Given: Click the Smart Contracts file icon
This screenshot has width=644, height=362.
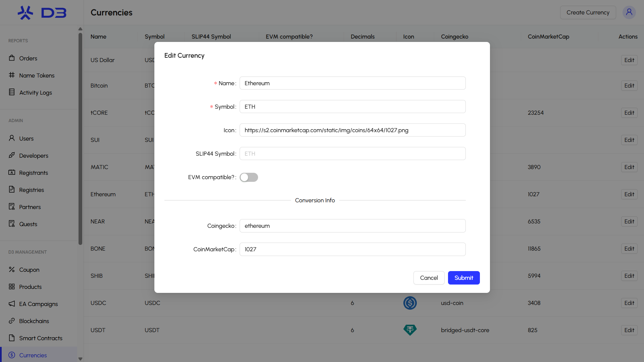Looking at the screenshot, I should 12,338.
